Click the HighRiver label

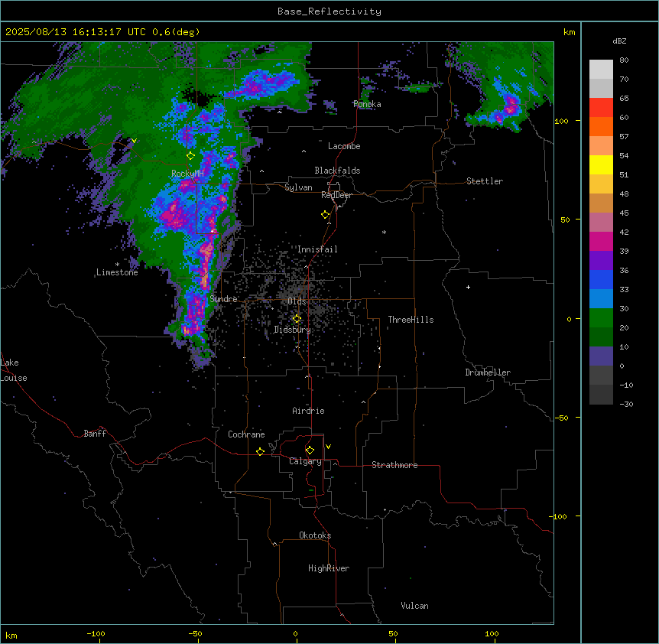[329, 568]
